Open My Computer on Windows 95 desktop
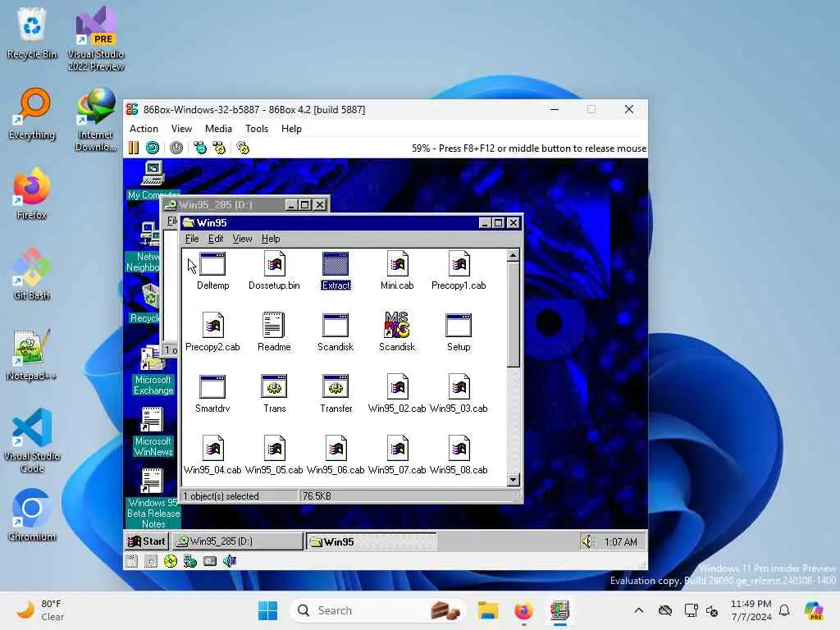 153,180
